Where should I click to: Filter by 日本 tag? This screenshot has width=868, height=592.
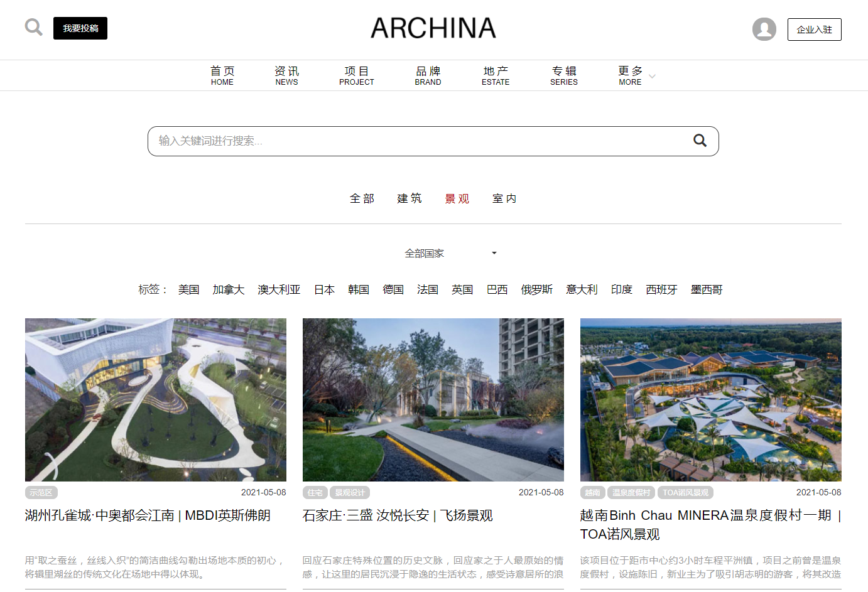(324, 289)
